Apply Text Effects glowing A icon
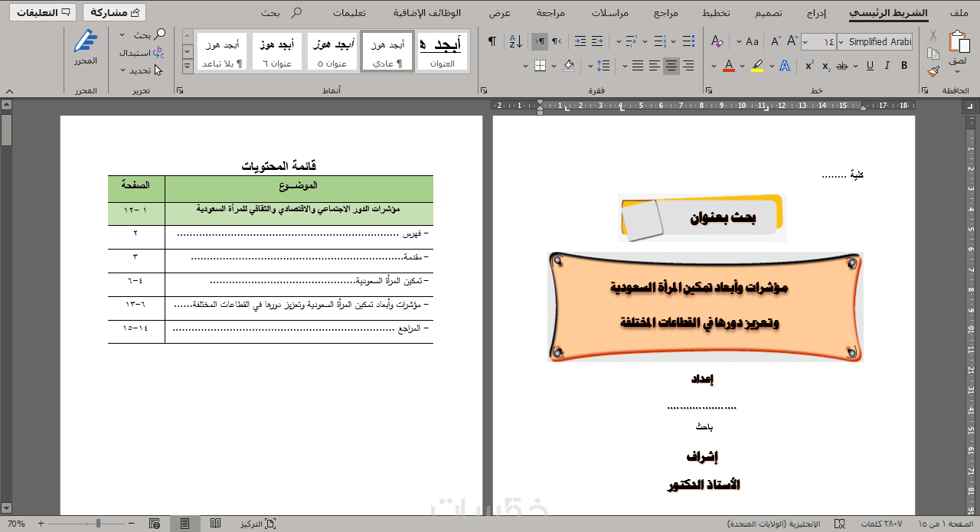The width and height of the screenshot is (980, 532). 785,66
